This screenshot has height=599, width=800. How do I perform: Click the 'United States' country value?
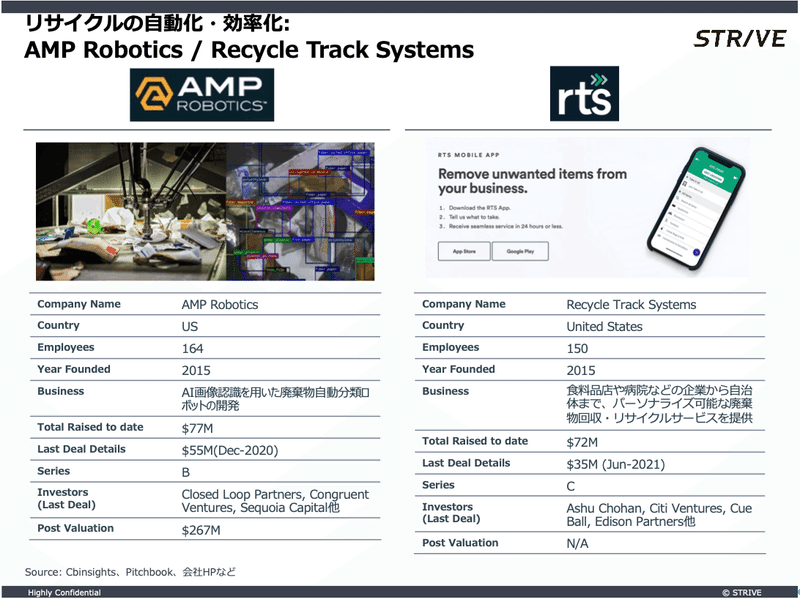coord(604,327)
